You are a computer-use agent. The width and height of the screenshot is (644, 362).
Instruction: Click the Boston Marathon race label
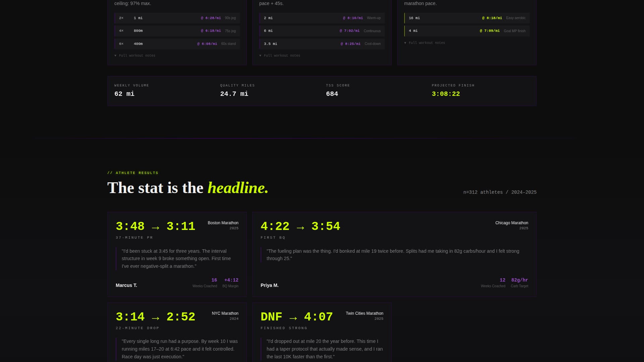(223, 223)
